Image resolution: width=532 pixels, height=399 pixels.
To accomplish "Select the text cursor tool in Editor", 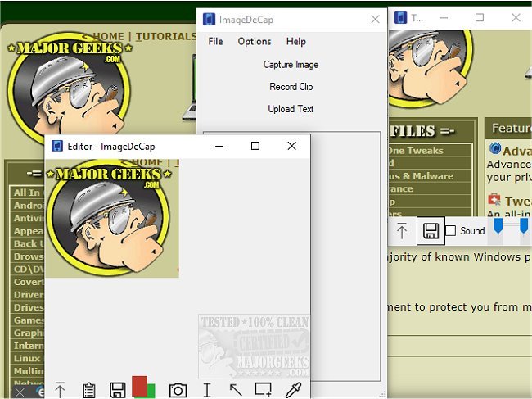I will pyautogui.click(x=207, y=390).
